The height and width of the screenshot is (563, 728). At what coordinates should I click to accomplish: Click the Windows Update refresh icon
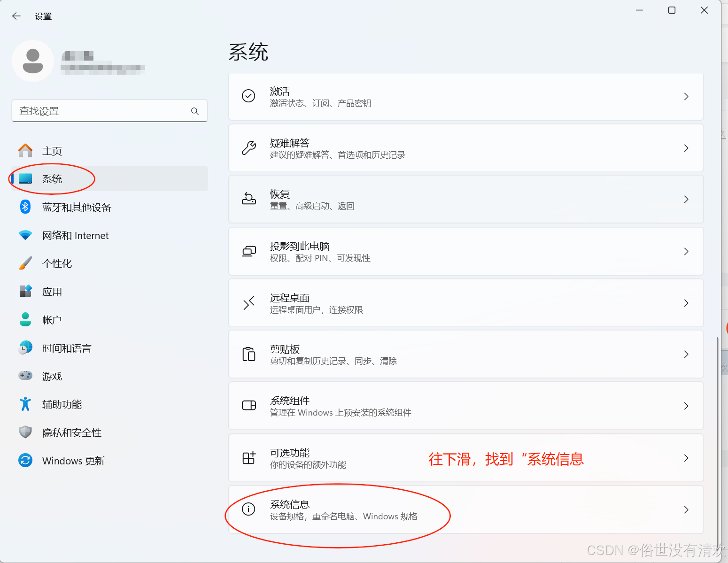point(25,460)
